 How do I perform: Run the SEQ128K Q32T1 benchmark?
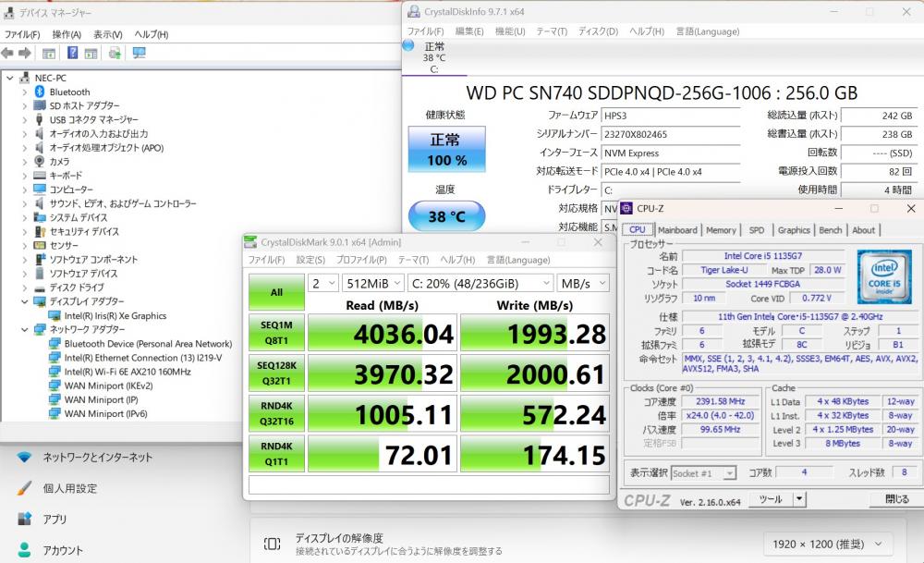276,373
